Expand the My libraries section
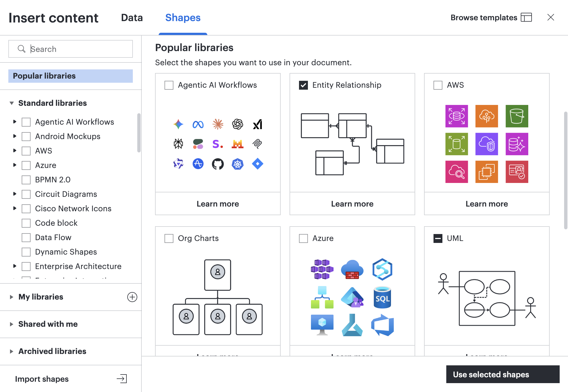This screenshot has height=392, width=568. (11, 297)
